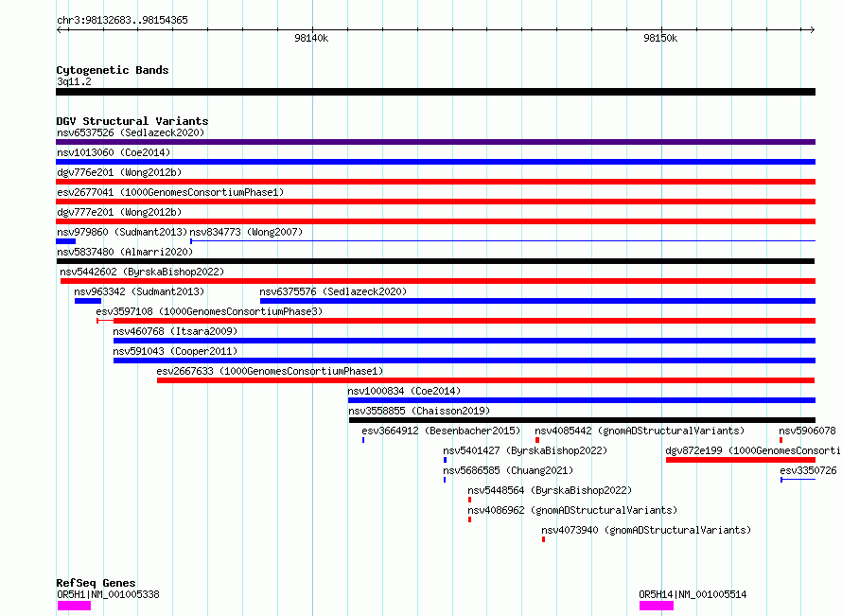Select the blue nsv1000834 variant bar
This screenshot has width=842, height=616.
click(582, 400)
